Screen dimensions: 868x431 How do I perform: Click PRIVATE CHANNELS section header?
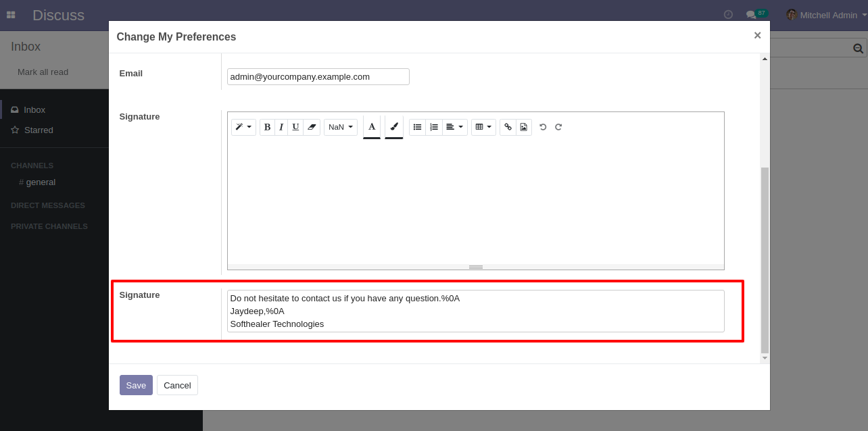point(49,226)
